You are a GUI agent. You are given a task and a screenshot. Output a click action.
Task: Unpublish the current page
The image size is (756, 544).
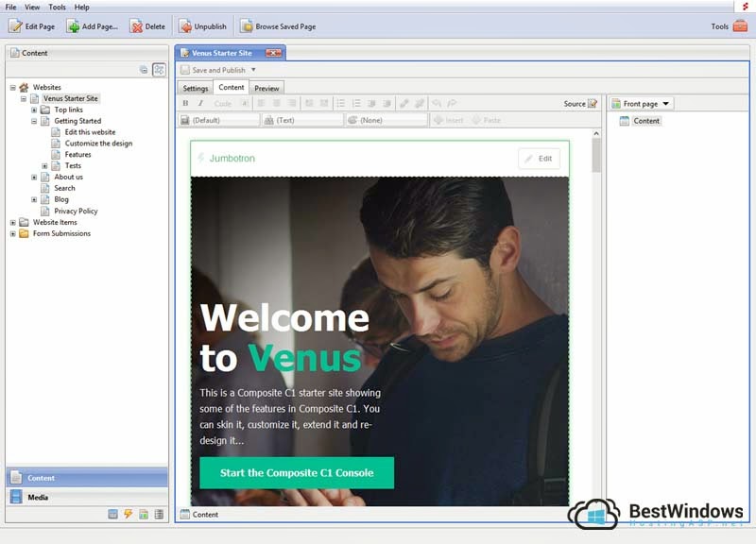click(x=202, y=26)
